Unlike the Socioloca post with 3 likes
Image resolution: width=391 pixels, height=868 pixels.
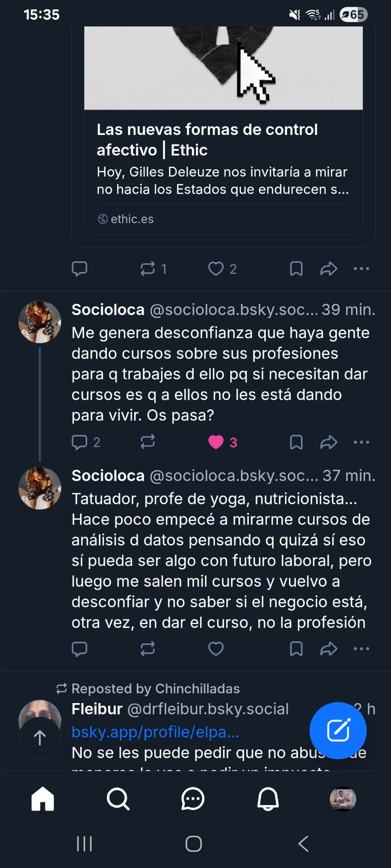click(x=216, y=442)
